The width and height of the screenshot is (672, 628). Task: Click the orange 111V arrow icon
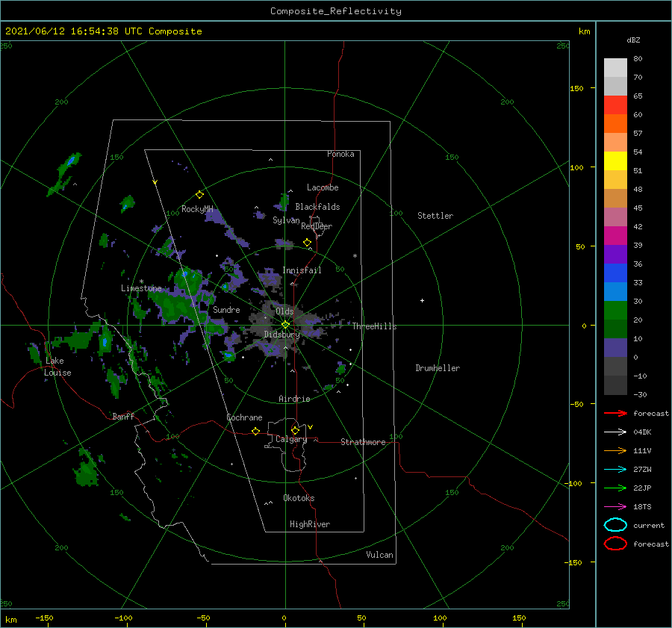[x=615, y=450]
